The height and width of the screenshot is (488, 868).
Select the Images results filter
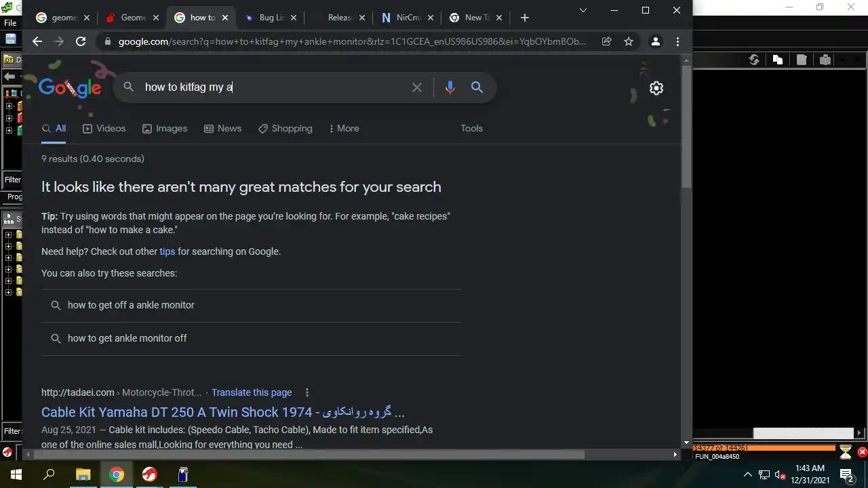coord(165,128)
